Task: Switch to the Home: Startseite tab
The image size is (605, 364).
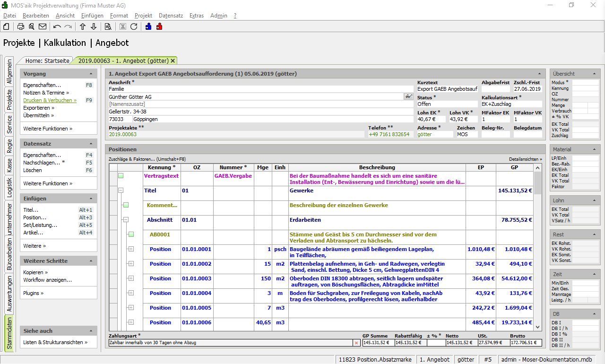Action: pos(47,61)
